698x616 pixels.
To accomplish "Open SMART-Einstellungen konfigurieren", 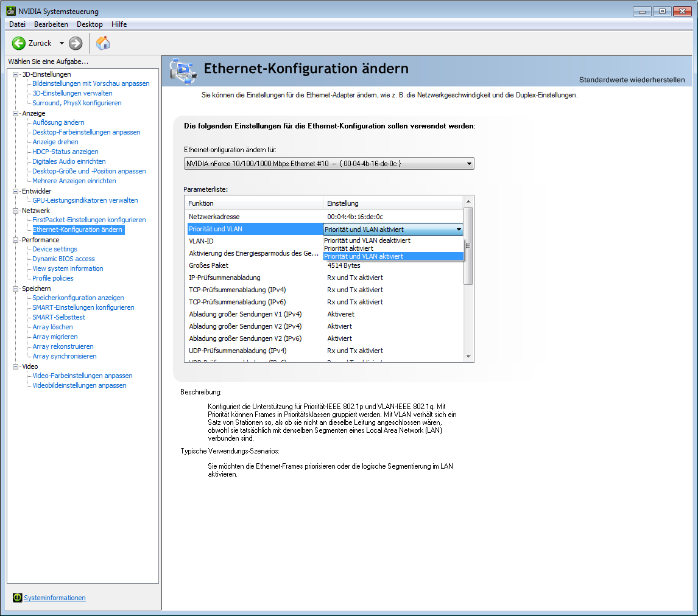I will coord(83,307).
